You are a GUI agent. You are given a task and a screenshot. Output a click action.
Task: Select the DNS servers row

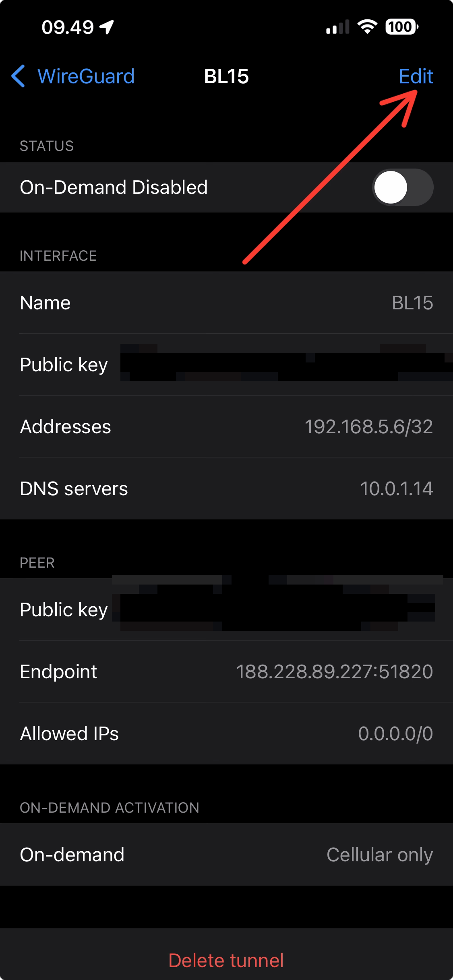[226, 489]
